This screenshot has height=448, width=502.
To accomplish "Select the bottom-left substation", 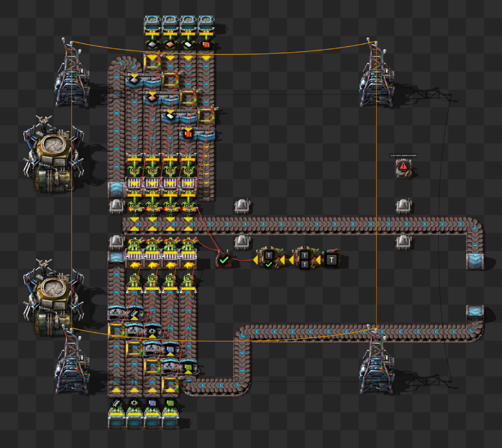I will click(72, 361).
